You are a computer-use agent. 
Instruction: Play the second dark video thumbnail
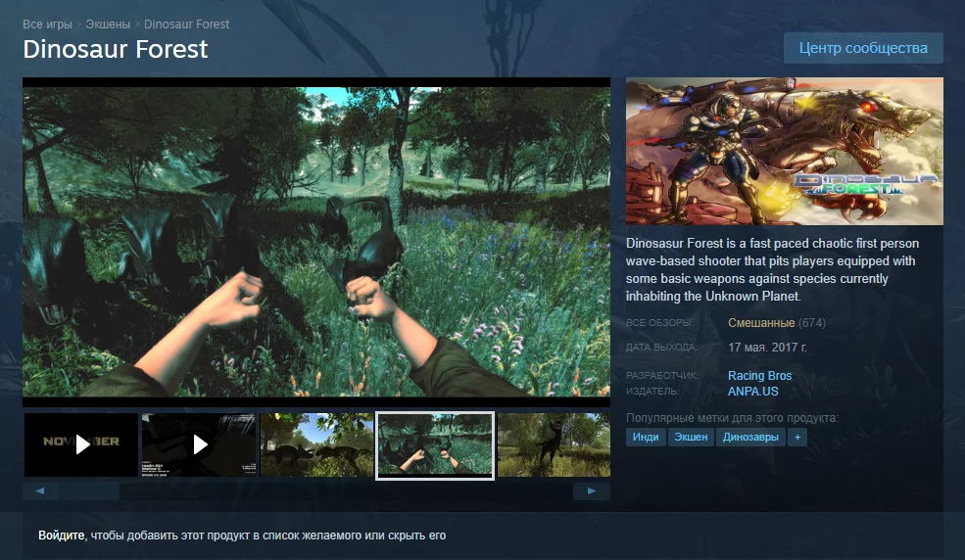point(199,444)
